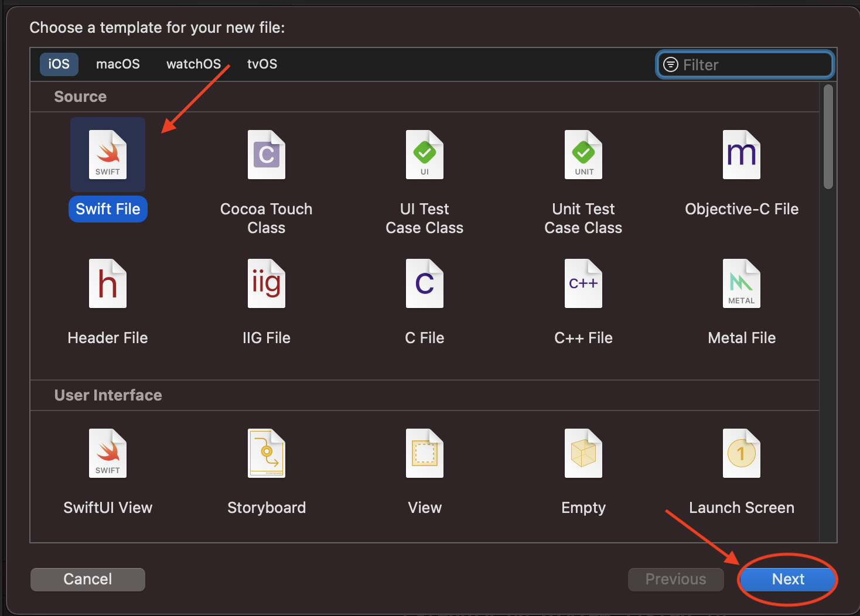The height and width of the screenshot is (616, 860).
Task: Select the Unit Test Case Class icon
Action: tap(583, 155)
